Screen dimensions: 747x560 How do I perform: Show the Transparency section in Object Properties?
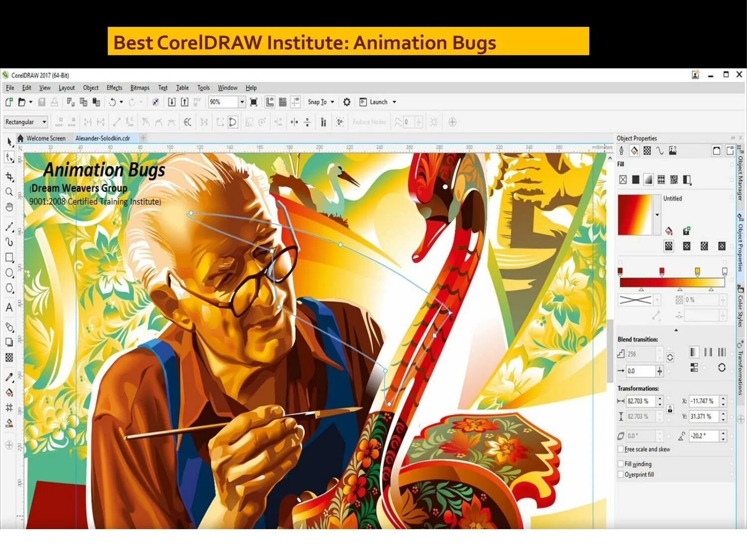[x=647, y=151]
